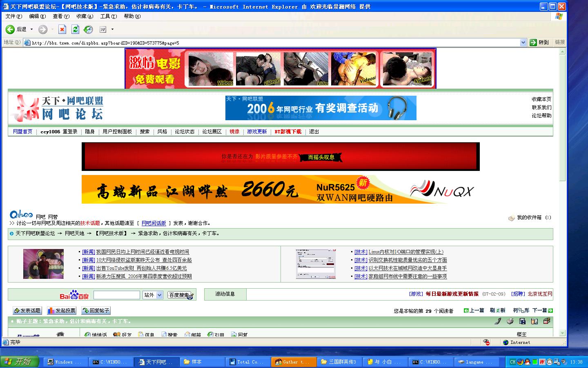Image resolution: width=588 pixels, height=368 pixels.
Task: Open the address bar URL dropdown arrow
Action: click(523, 43)
